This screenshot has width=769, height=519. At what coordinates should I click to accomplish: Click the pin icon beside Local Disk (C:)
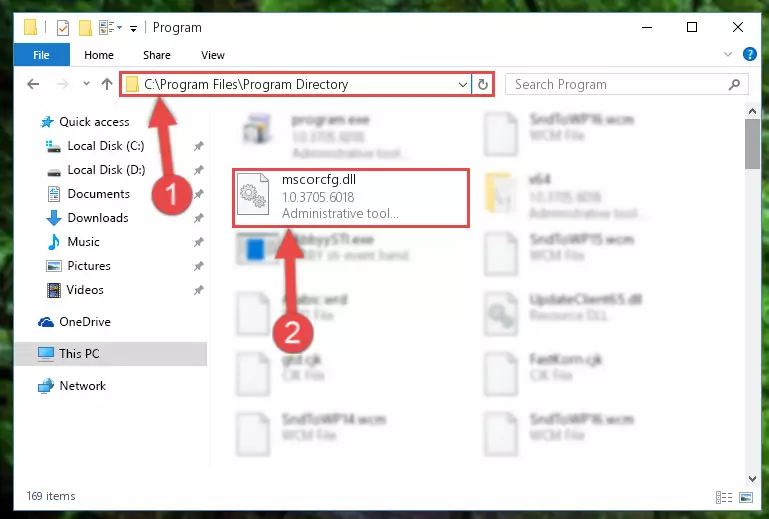(x=198, y=146)
